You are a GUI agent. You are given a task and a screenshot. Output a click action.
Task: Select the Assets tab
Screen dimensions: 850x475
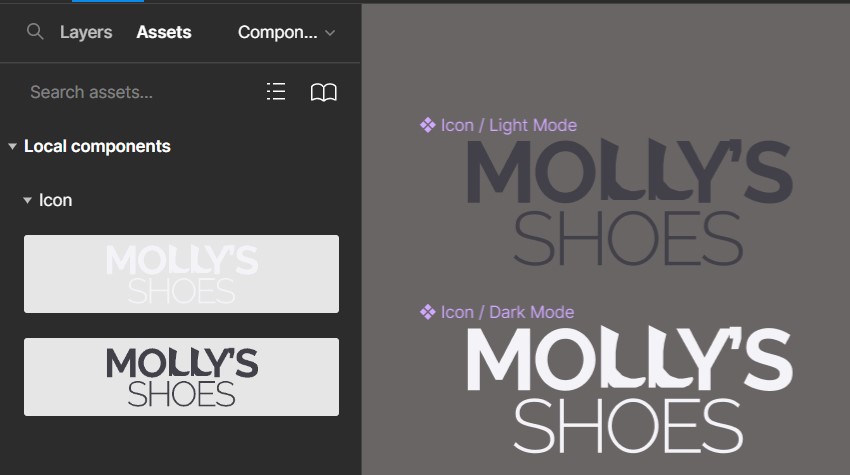(164, 33)
